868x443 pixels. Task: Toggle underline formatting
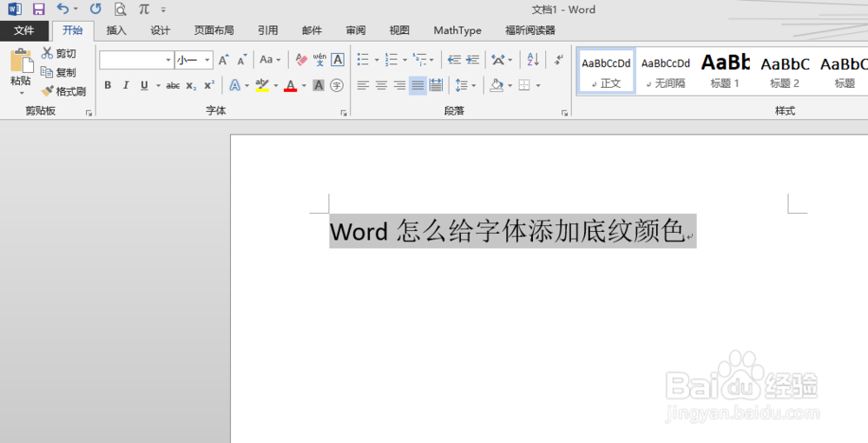click(144, 85)
